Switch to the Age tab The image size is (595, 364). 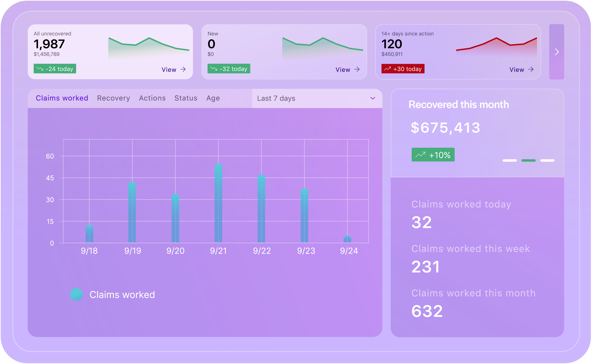[213, 98]
